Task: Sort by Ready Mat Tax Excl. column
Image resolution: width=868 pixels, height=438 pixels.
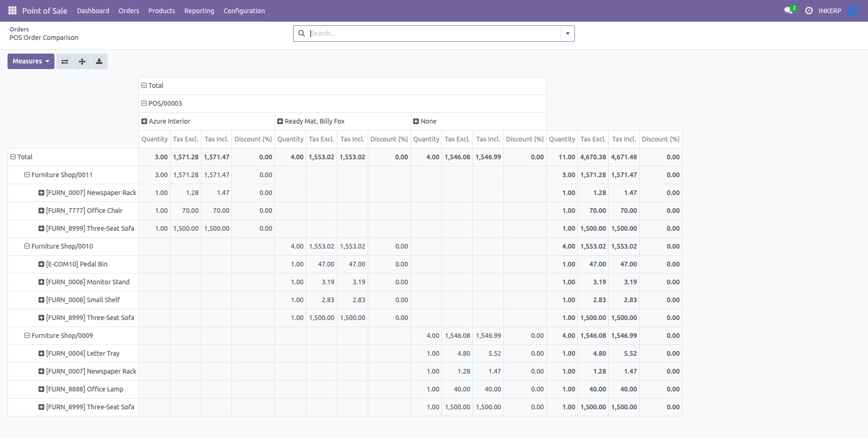Action: pos(321,139)
